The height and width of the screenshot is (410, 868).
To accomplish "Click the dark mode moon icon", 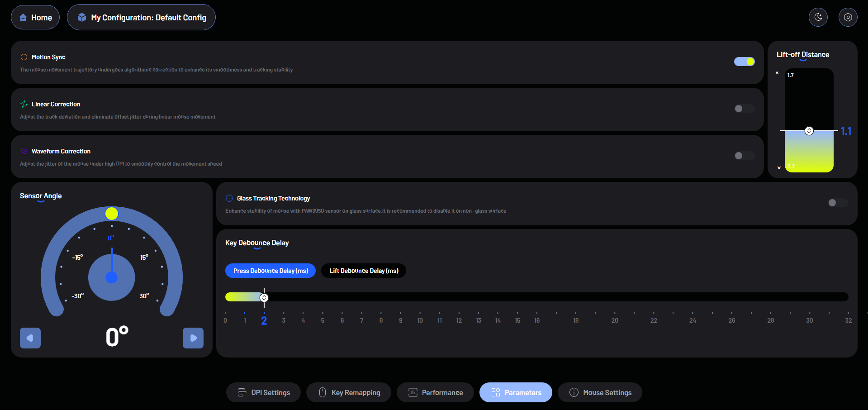I will (818, 17).
